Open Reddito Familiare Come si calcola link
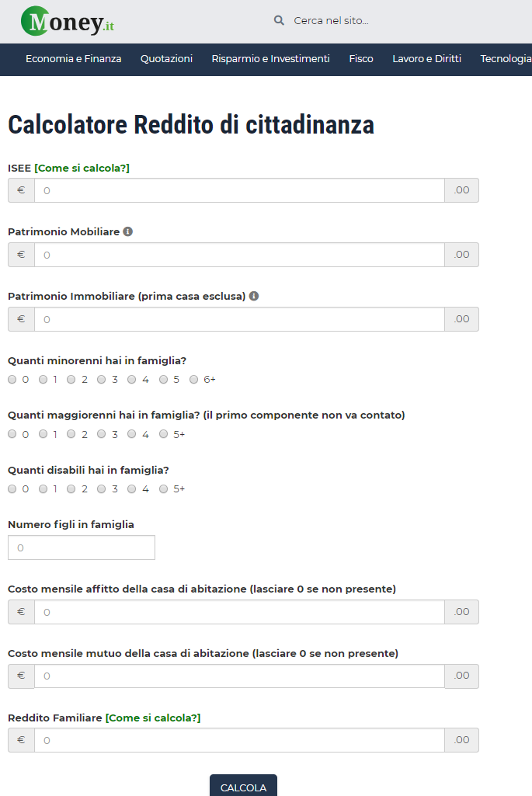The image size is (532, 796). 153,718
